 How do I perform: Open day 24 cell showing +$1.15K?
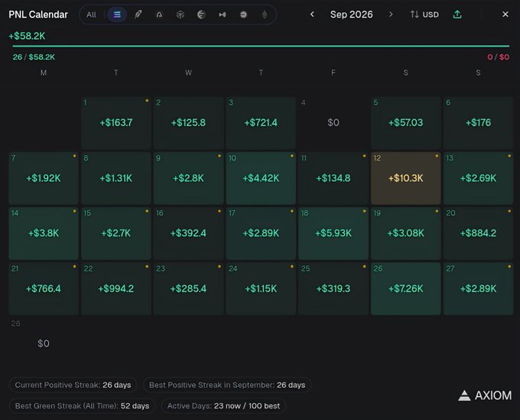(261, 288)
